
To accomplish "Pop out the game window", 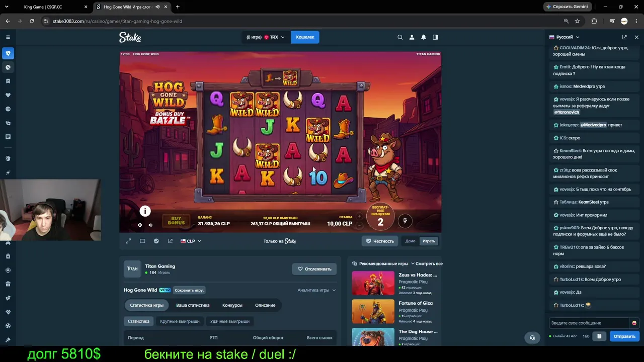I will click(170, 241).
